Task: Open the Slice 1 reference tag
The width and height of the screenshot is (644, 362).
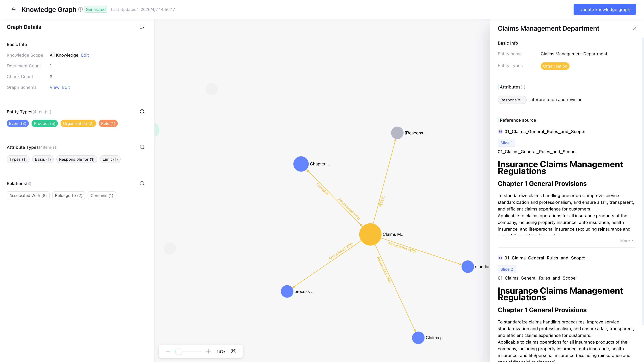Action: [x=506, y=143]
